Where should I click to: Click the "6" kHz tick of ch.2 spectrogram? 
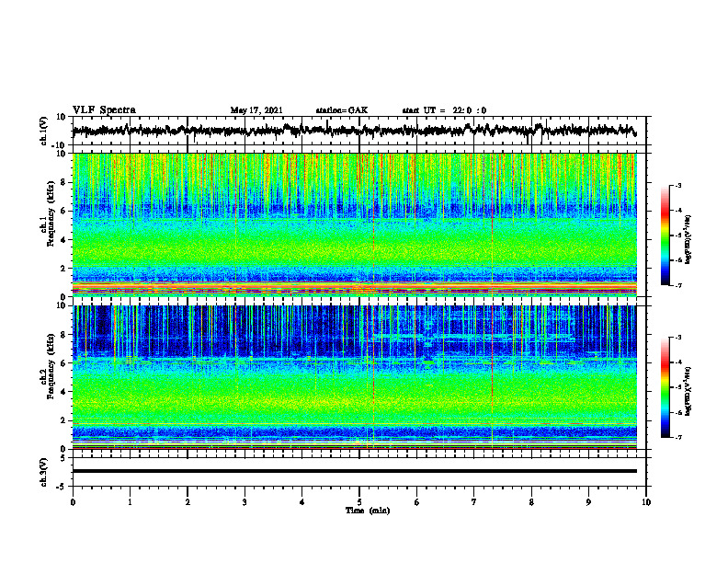point(64,363)
